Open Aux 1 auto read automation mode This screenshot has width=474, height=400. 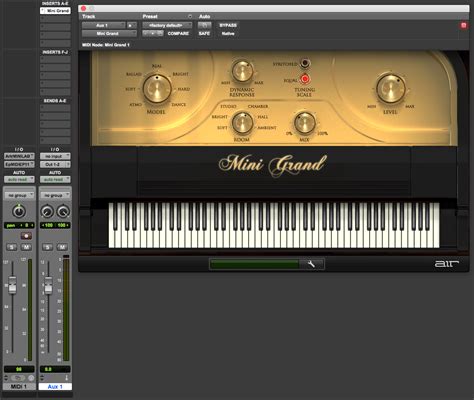55,179
